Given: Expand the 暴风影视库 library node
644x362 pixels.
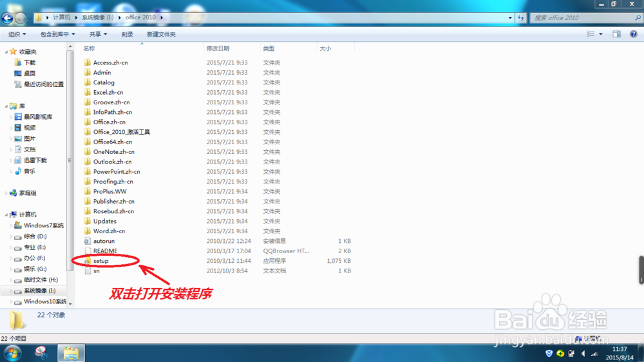Looking at the screenshot, I should (11, 117).
